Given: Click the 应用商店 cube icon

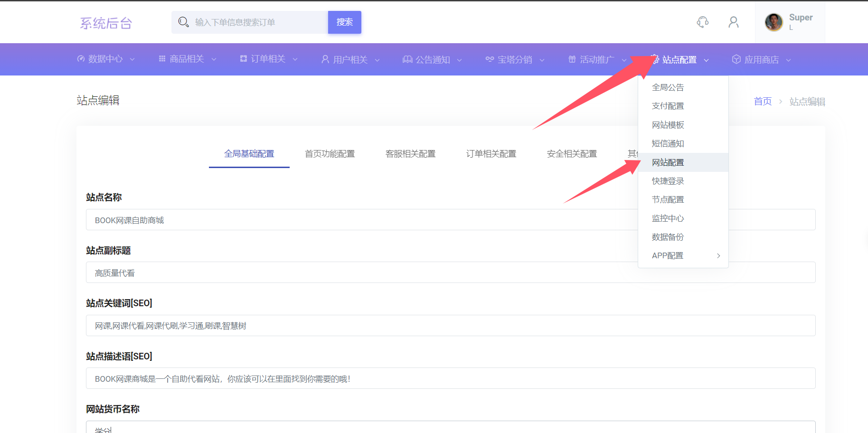Looking at the screenshot, I should pos(736,59).
